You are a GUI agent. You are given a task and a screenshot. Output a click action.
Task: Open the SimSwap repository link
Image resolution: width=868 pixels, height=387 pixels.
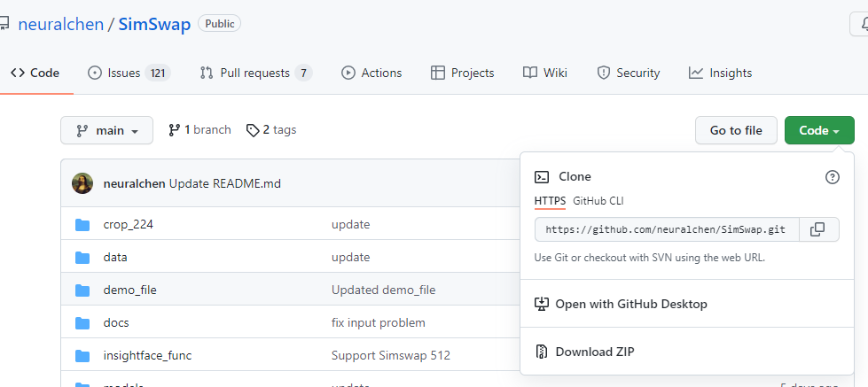click(x=155, y=24)
